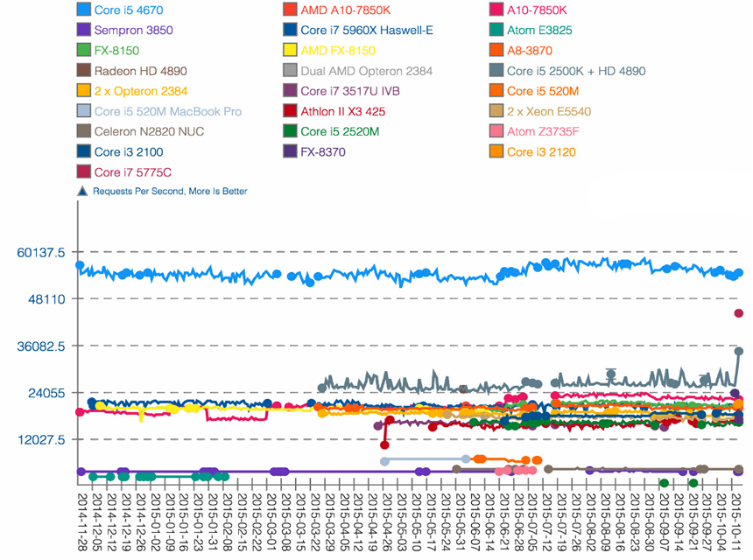Select the '2 x Opteron 2384' label
Image resolution: width=753 pixels, height=560 pixels.
141,91
